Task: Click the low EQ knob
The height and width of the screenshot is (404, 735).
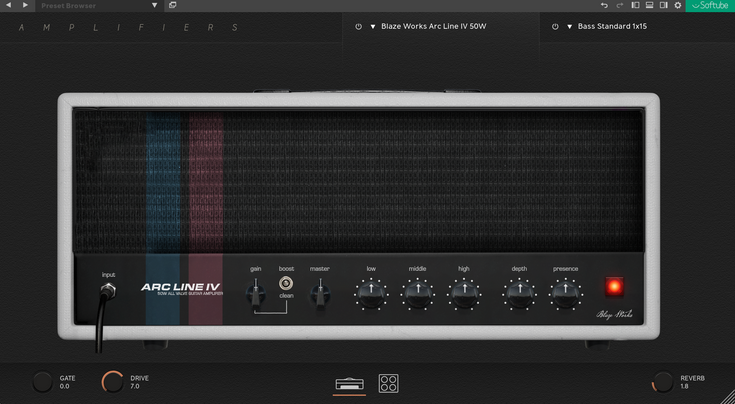Action: pos(371,294)
